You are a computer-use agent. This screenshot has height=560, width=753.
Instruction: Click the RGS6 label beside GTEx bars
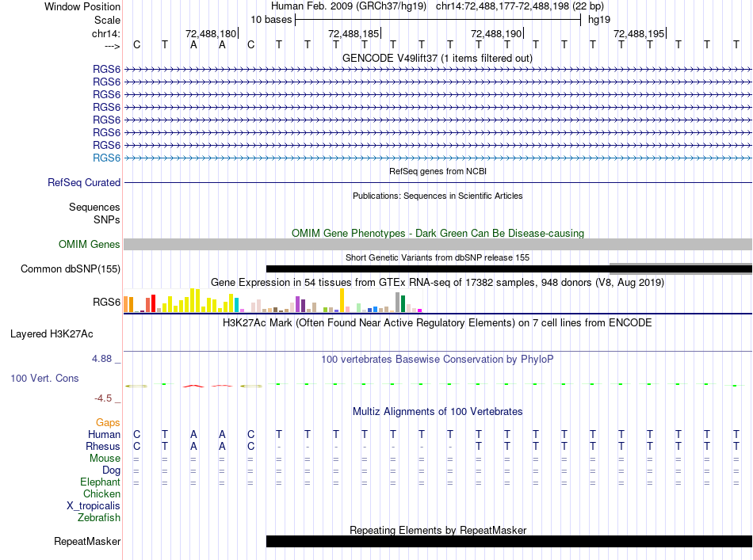[x=106, y=302]
